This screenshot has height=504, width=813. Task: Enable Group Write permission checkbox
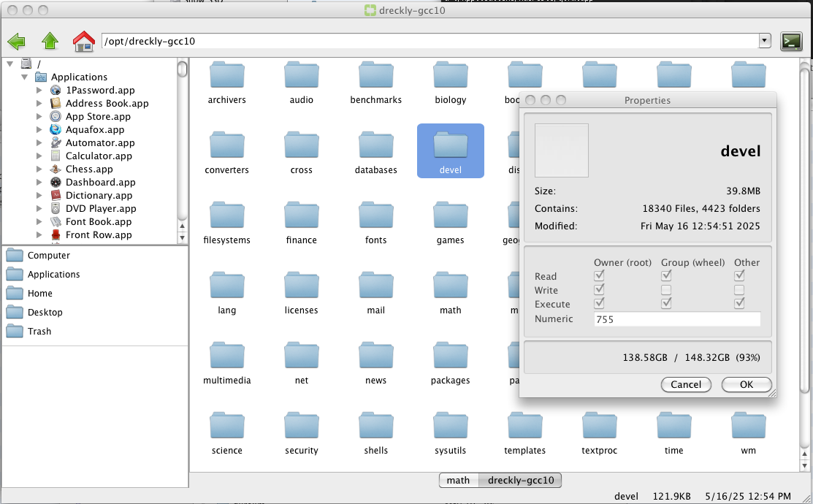[666, 290]
